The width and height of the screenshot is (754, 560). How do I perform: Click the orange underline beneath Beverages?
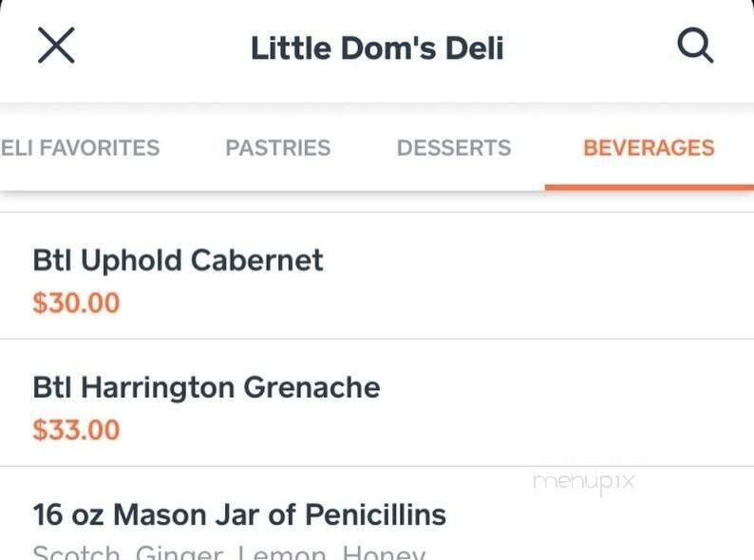(649, 186)
